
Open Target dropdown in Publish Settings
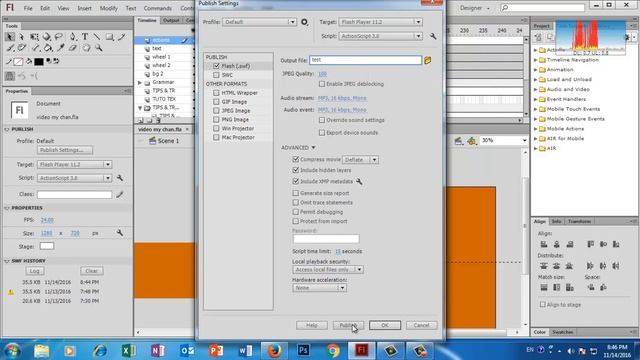[x=380, y=22]
